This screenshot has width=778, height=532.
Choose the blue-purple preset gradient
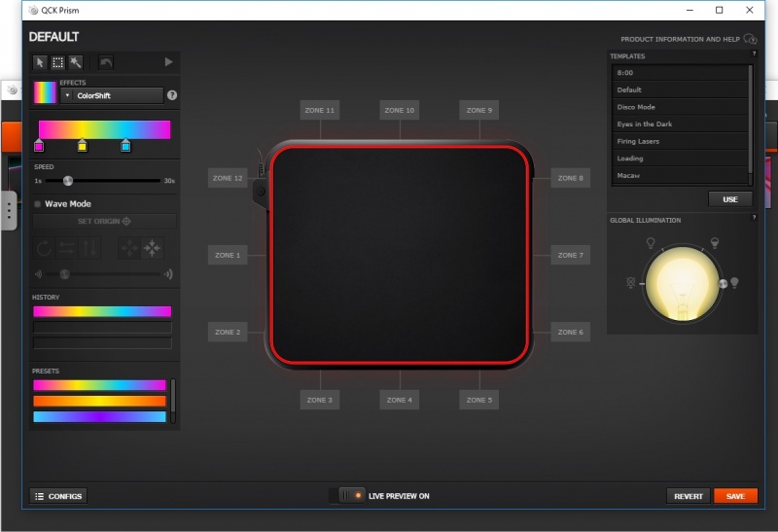(x=100, y=417)
